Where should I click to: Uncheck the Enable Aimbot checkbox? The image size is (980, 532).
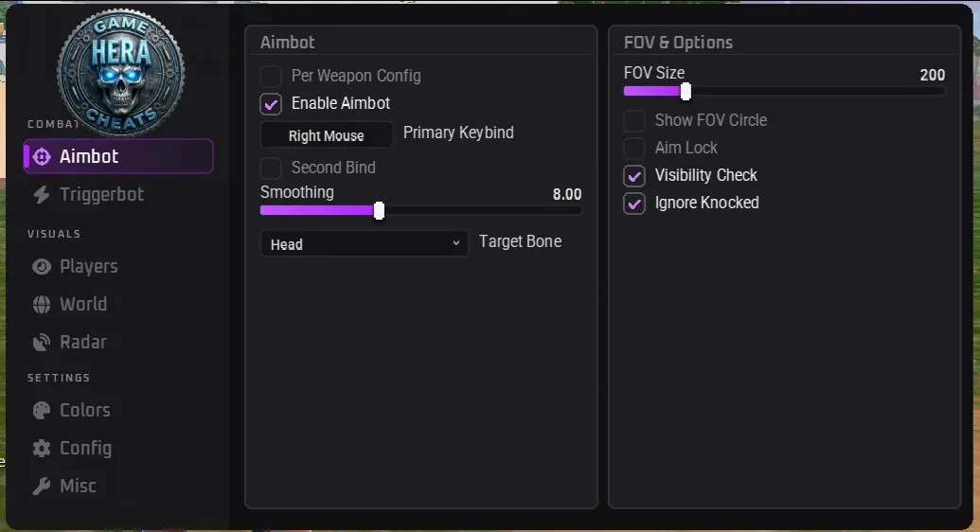(x=271, y=104)
